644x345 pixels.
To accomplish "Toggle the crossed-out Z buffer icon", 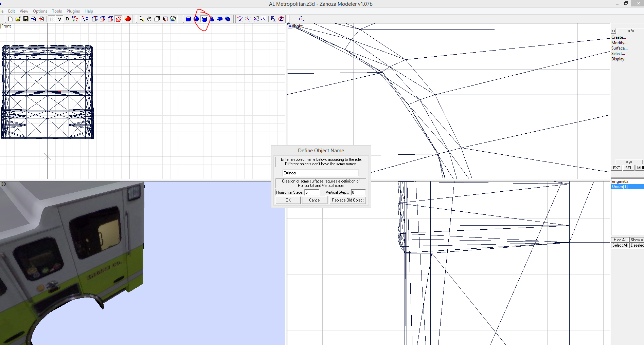I will point(281,19).
